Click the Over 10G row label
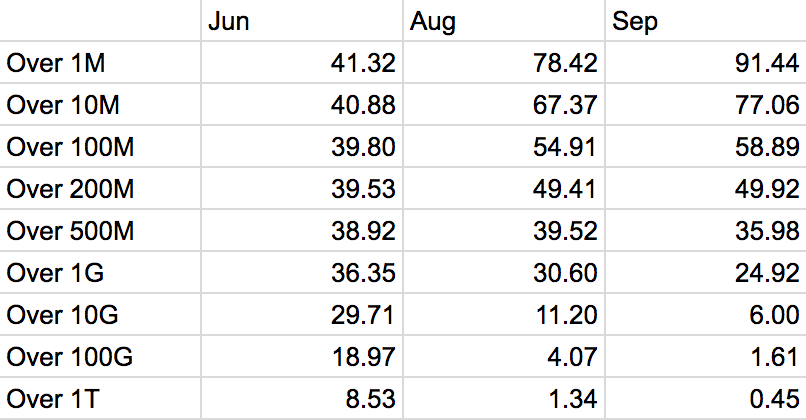The image size is (806, 420). click(100, 314)
